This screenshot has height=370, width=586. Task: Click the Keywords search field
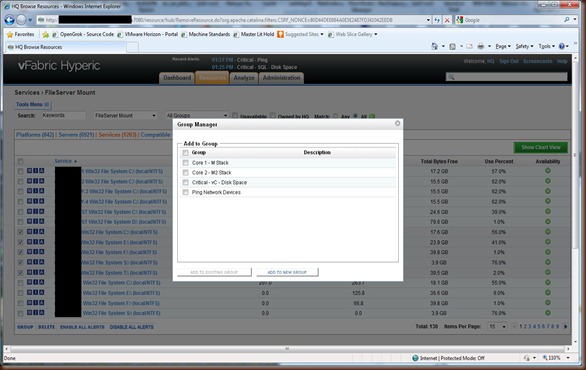click(64, 115)
